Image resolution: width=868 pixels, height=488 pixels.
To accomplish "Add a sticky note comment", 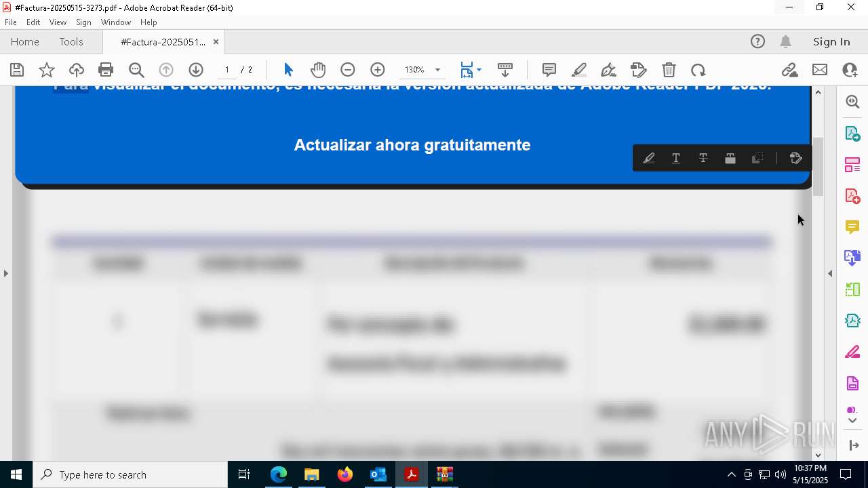I will 549,70.
